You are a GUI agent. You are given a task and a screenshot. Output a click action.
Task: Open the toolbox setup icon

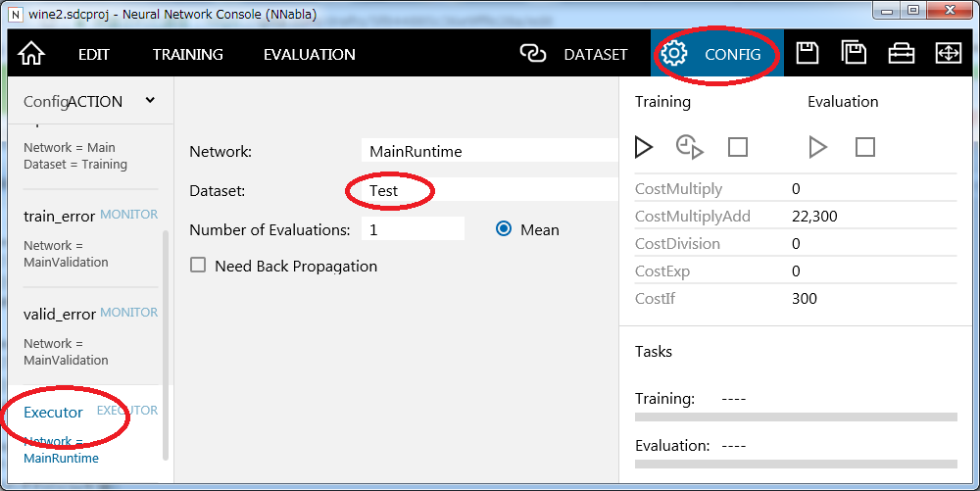(x=901, y=54)
